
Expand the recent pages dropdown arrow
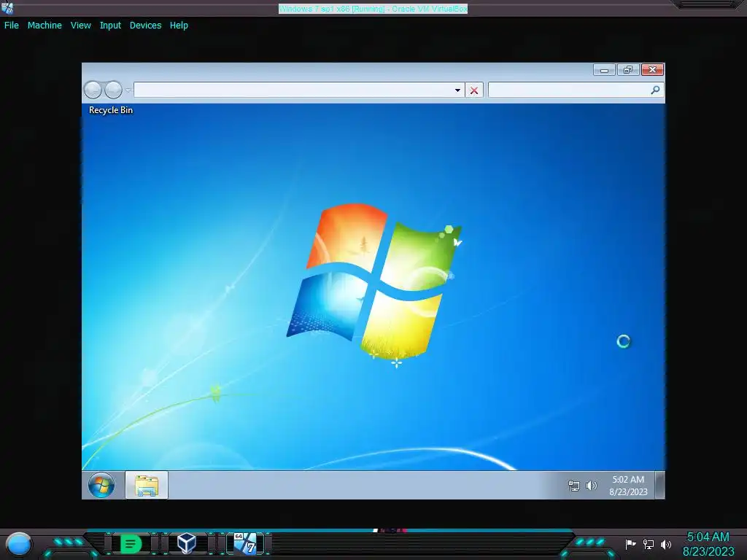tap(128, 90)
